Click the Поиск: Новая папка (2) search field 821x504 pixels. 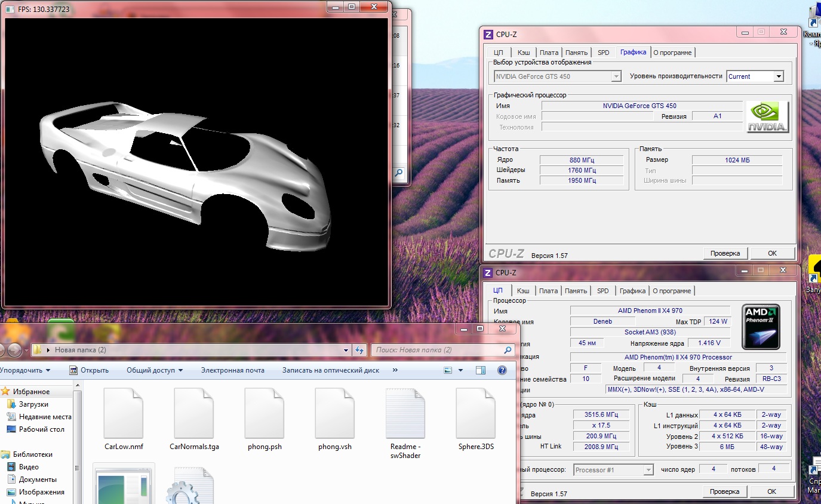coord(438,350)
